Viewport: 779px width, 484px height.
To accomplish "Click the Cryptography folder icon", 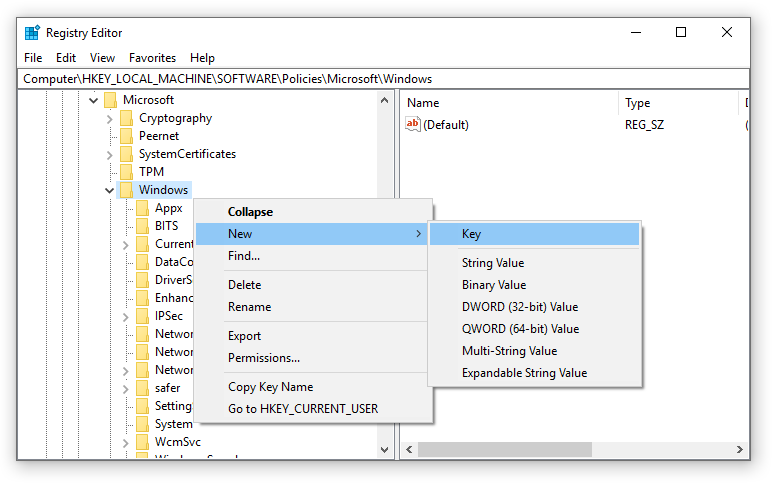I will [127, 118].
